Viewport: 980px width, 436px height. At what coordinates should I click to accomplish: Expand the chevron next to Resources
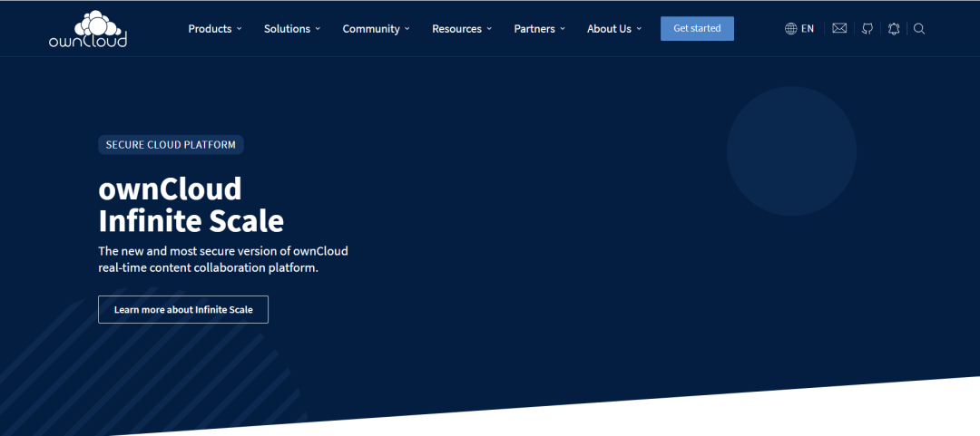pyautogui.click(x=489, y=29)
